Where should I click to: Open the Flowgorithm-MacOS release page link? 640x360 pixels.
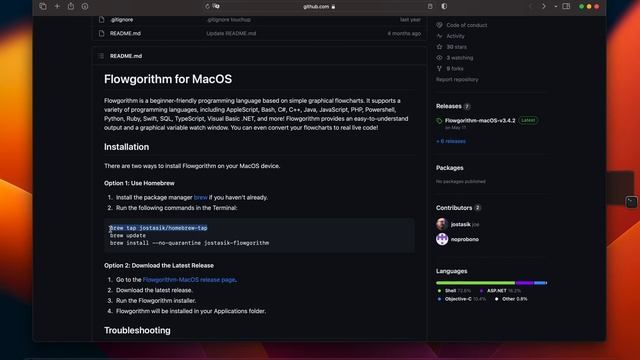(189, 280)
